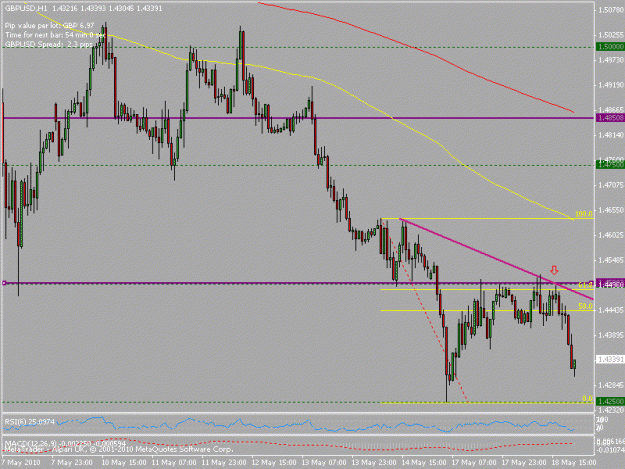Click the green 1.50000 price level tag
The height and width of the screenshot is (469, 625).
coord(610,47)
